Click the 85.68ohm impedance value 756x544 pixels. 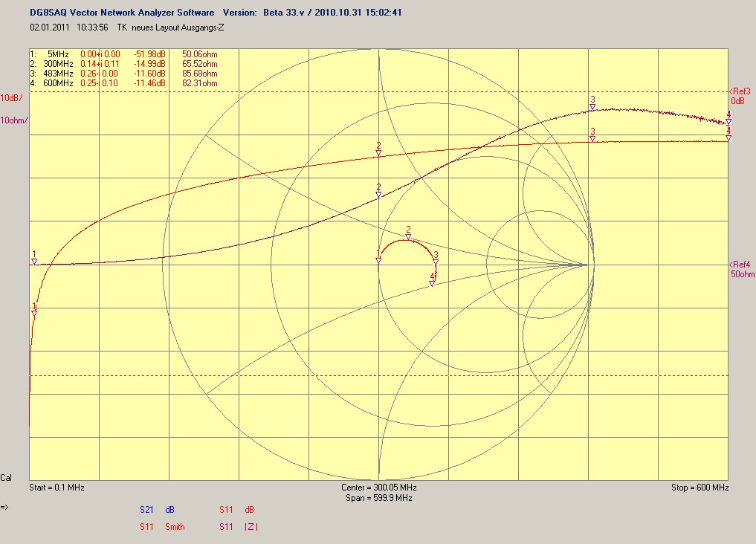tap(200, 74)
